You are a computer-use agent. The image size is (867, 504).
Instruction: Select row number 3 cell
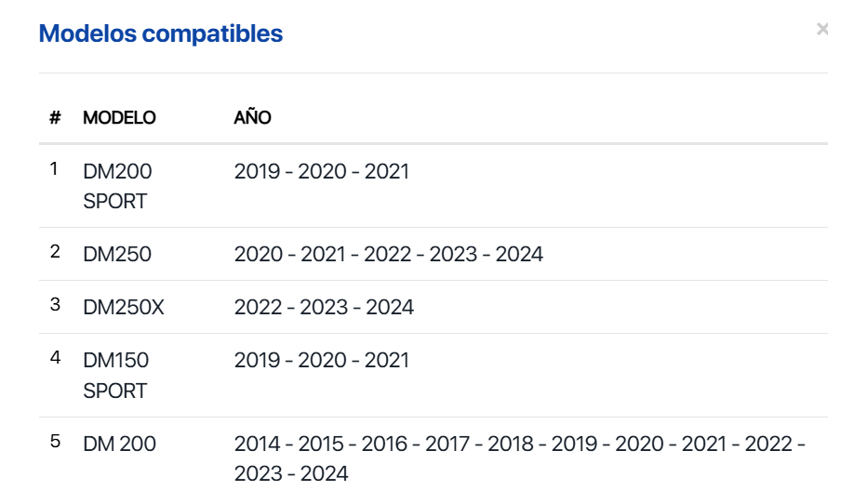pos(55,305)
